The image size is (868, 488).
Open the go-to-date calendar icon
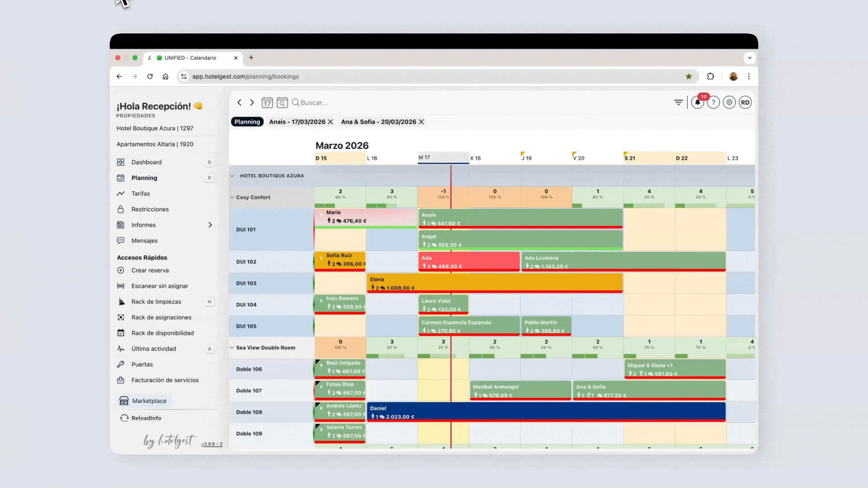267,103
